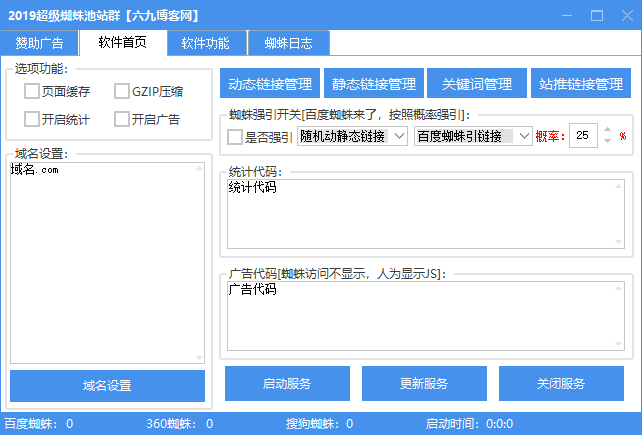Maximize the window

point(597,16)
